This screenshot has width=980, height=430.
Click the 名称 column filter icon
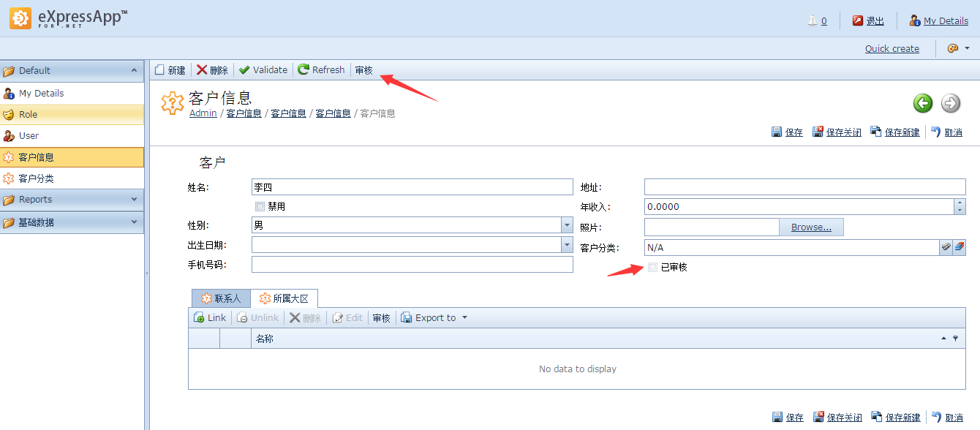coord(955,339)
